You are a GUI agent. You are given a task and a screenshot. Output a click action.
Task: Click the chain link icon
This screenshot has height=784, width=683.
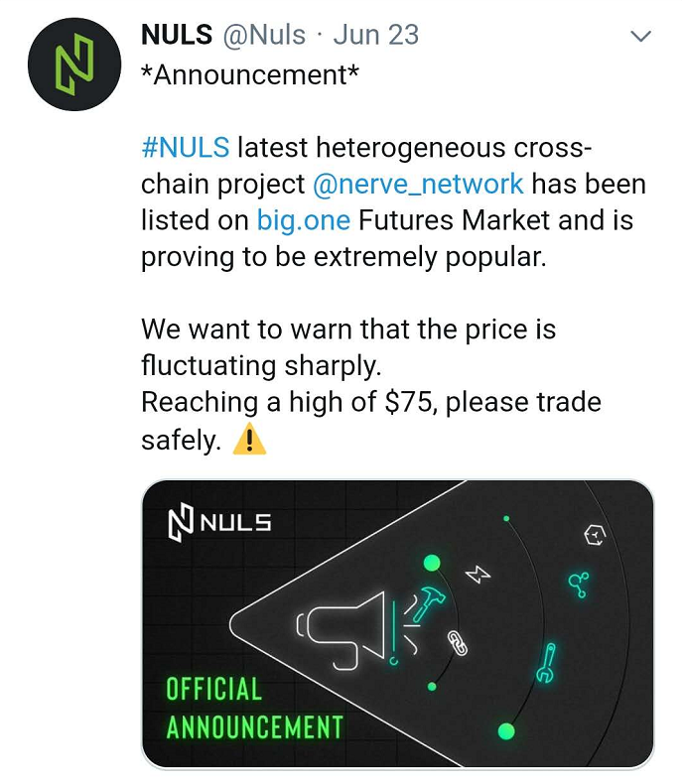click(457, 643)
